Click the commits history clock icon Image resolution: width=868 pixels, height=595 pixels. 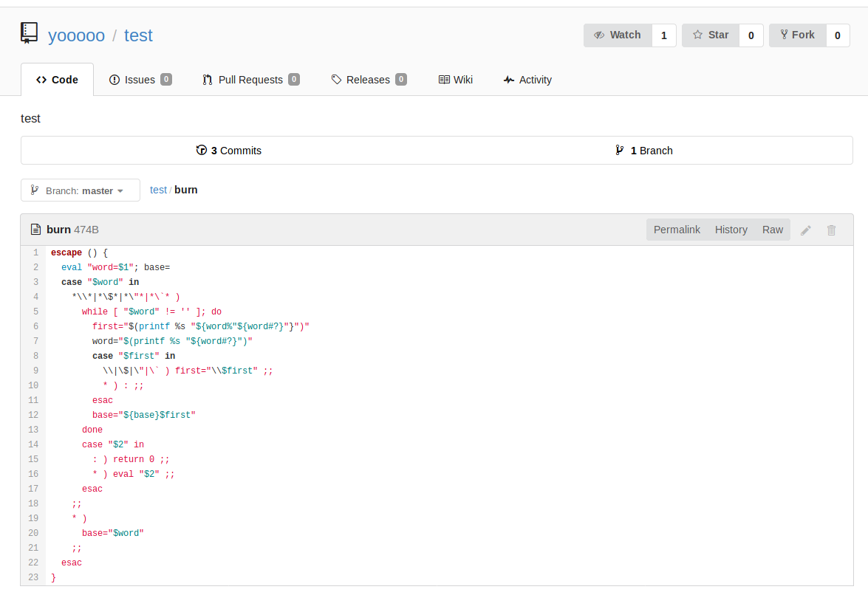[x=202, y=151]
